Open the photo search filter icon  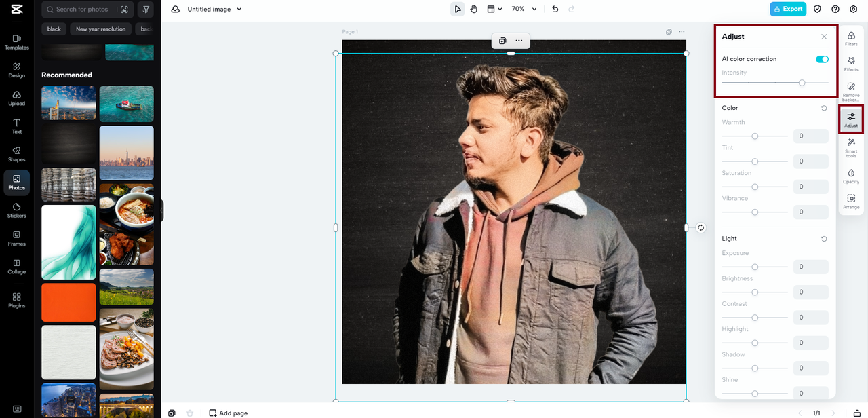pos(146,9)
